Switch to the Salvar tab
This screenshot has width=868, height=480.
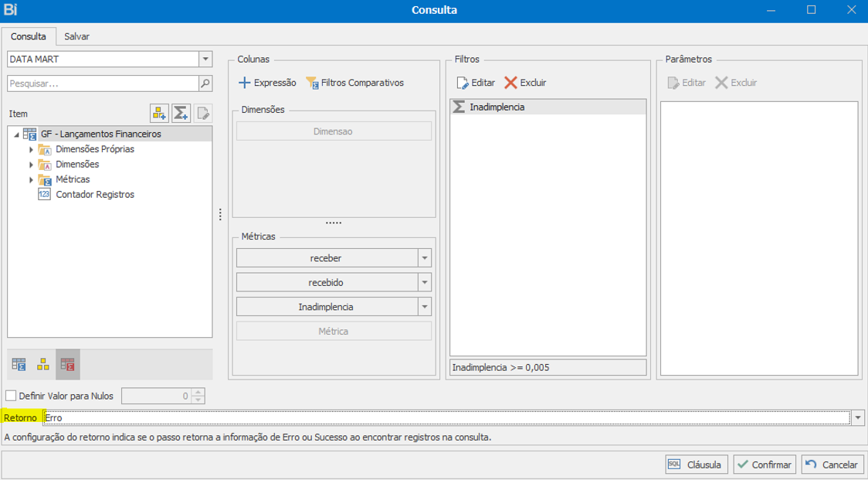[77, 36]
